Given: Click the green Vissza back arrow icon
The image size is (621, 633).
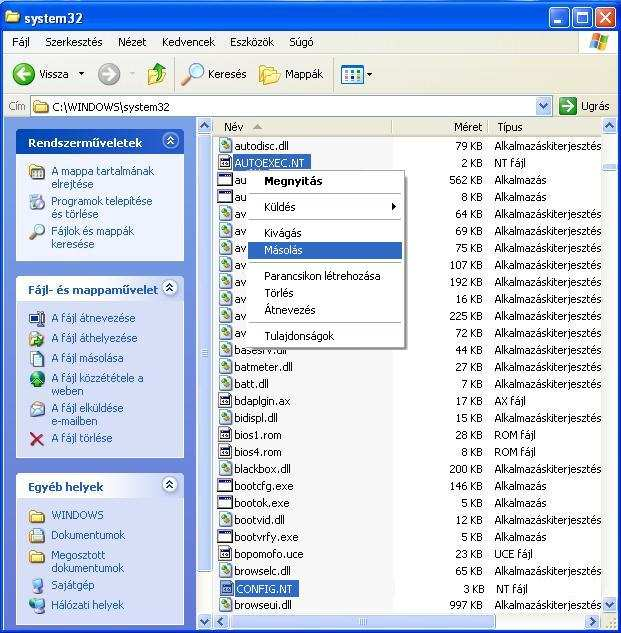Looking at the screenshot, I should click(x=24, y=74).
